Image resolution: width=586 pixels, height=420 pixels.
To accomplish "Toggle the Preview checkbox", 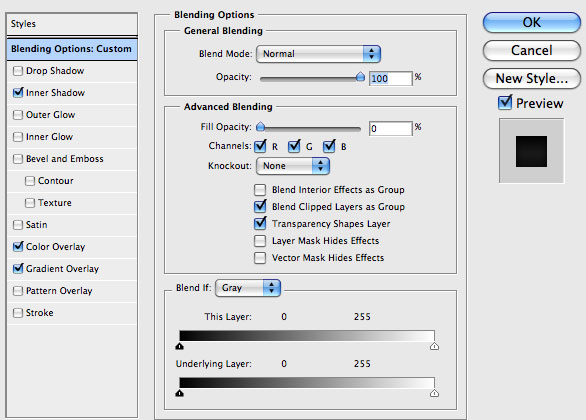I will click(x=505, y=103).
